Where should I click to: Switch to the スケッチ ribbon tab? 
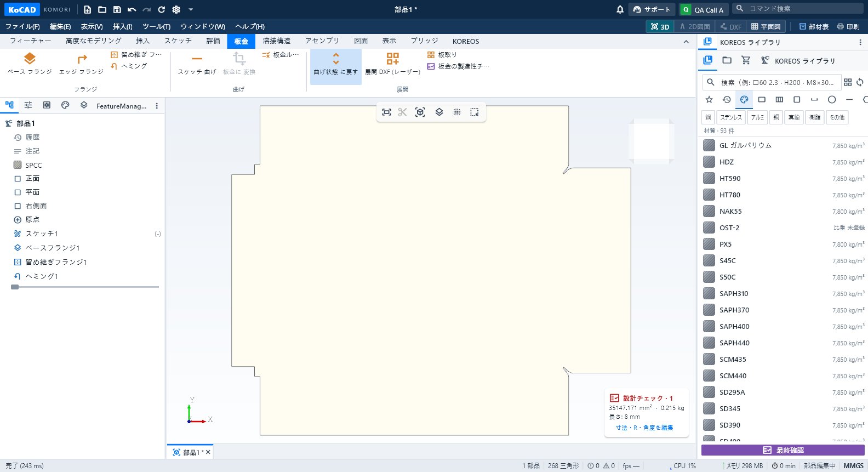[178, 41]
